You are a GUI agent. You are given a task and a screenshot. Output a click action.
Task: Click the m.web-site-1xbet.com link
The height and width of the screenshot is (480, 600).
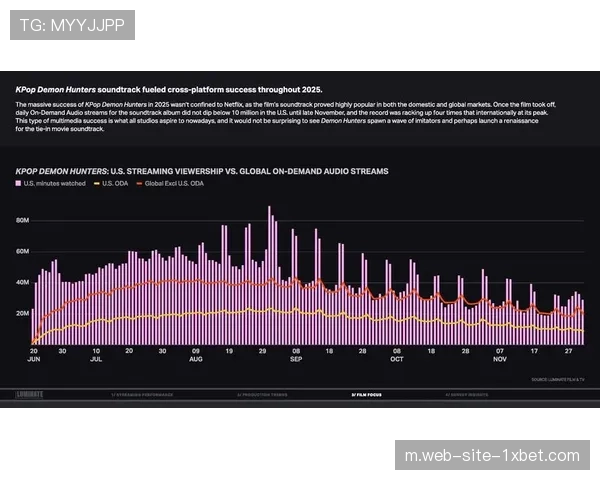[491, 455]
